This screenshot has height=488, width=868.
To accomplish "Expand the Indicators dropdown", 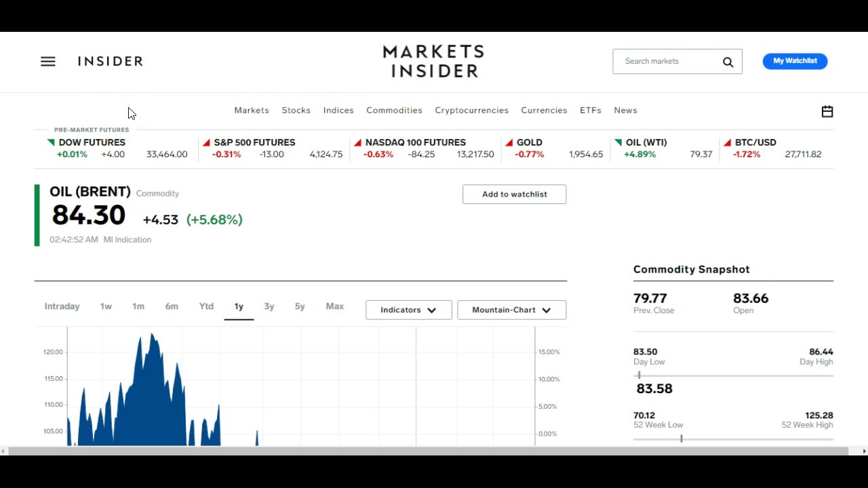I will pos(408,310).
